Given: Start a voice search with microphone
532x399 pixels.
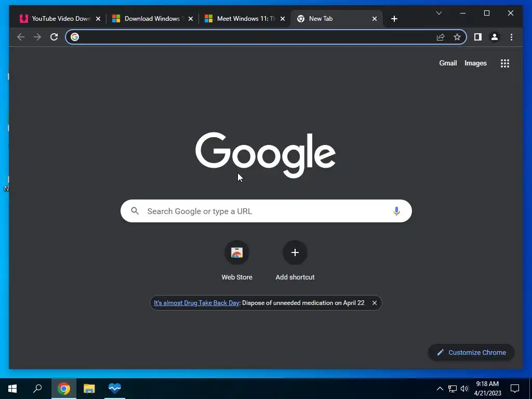Looking at the screenshot, I should 396,211.
